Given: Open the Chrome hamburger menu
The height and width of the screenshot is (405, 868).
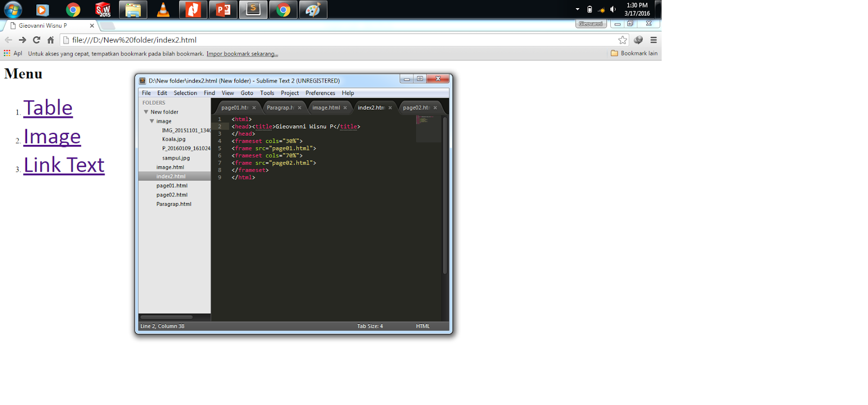Looking at the screenshot, I should coord(654,40).
